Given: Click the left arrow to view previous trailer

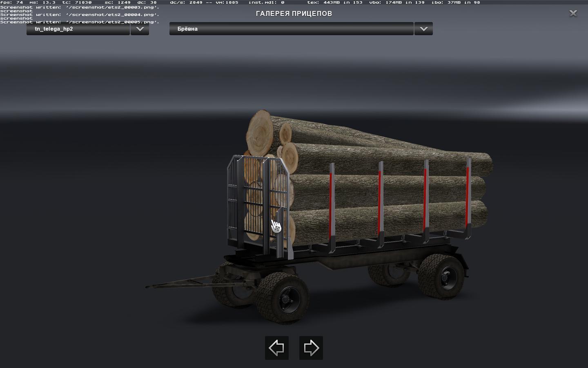Looking at the screenshot, I should tap(276, 348).
